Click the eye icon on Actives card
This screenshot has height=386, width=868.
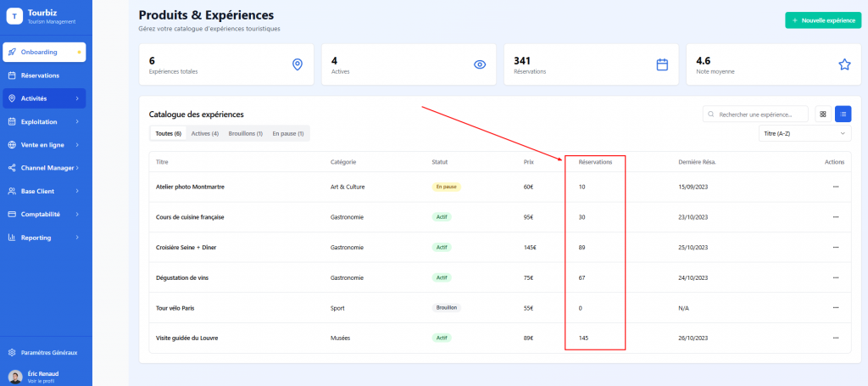click(480, 64)
